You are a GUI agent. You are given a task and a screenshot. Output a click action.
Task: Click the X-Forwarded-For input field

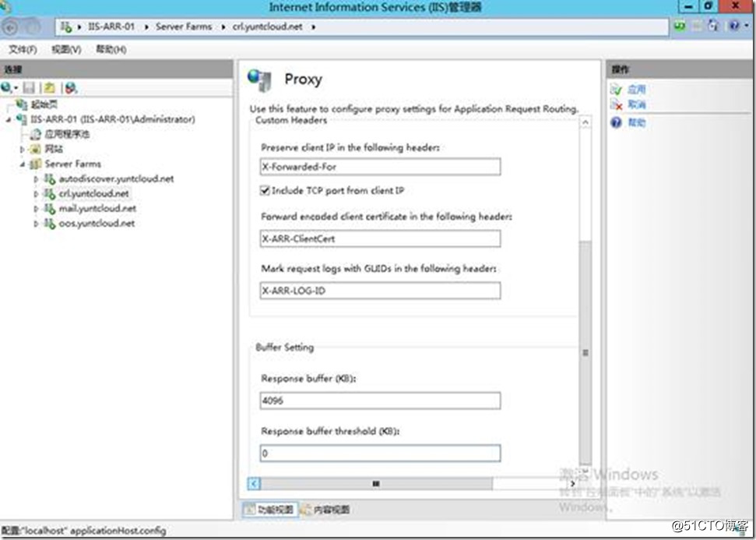[x=380, y=167]
